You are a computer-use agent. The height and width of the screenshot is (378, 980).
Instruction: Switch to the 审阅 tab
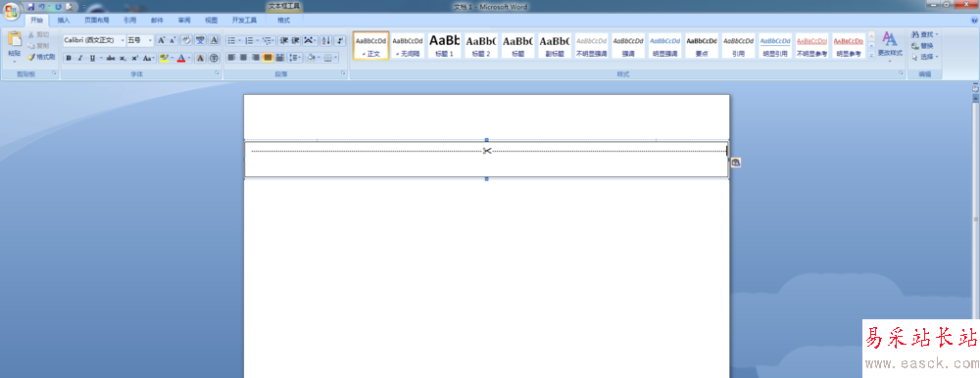(184, 20)
